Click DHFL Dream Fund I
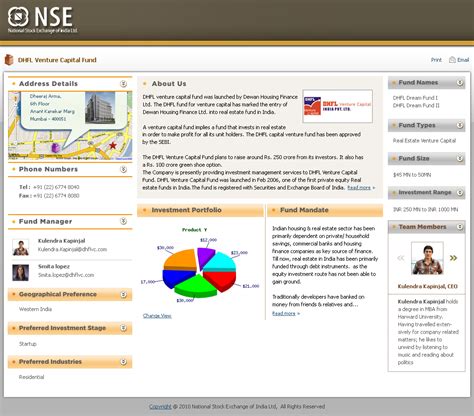 point(415,98)
